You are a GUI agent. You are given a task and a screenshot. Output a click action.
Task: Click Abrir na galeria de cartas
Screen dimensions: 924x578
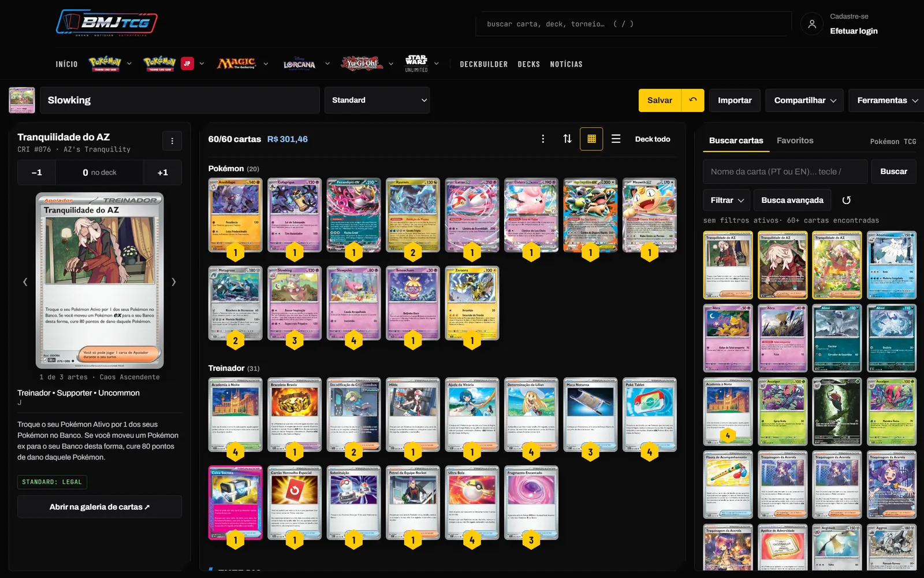click(99, 507)
